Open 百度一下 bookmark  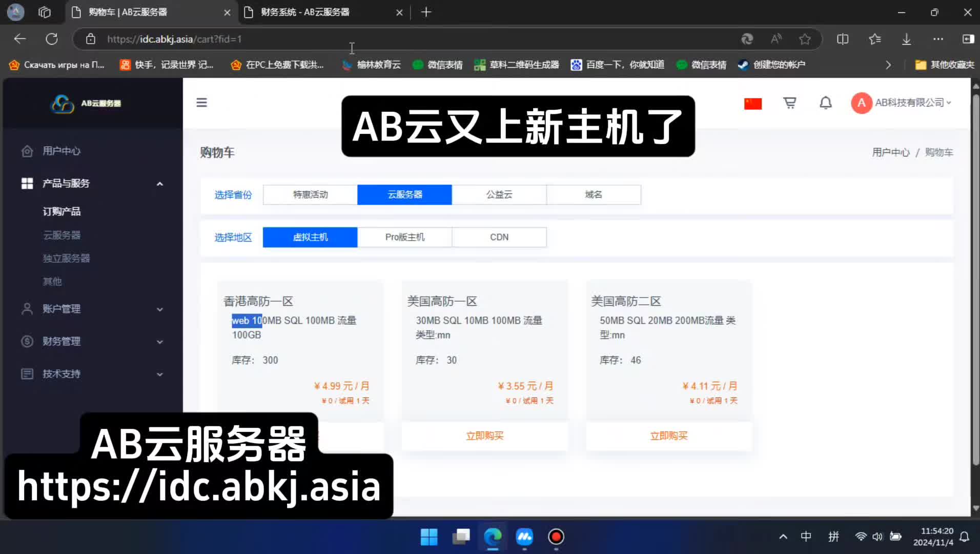(x=618, y=65)
